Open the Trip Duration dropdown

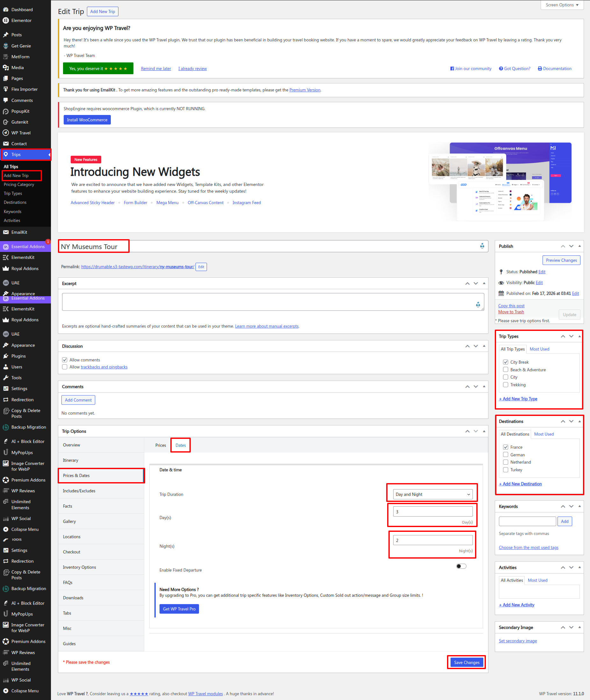[x=432, y=494]
